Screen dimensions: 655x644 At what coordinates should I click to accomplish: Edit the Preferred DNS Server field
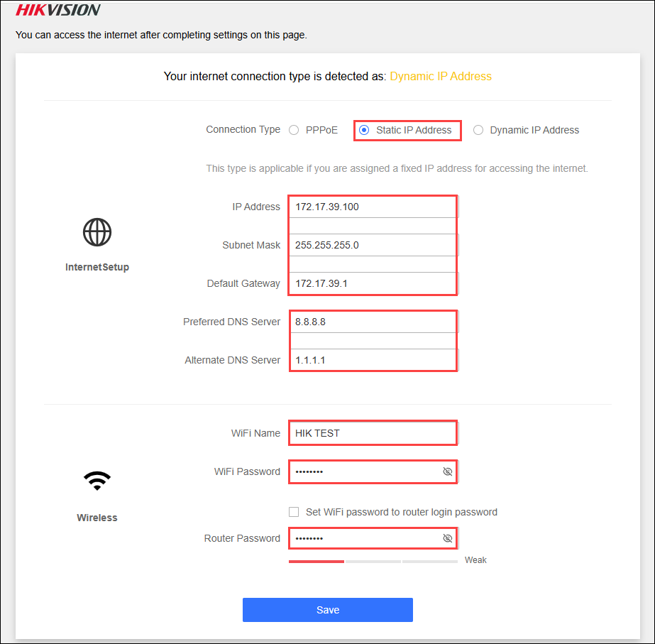tap(372, 322)
